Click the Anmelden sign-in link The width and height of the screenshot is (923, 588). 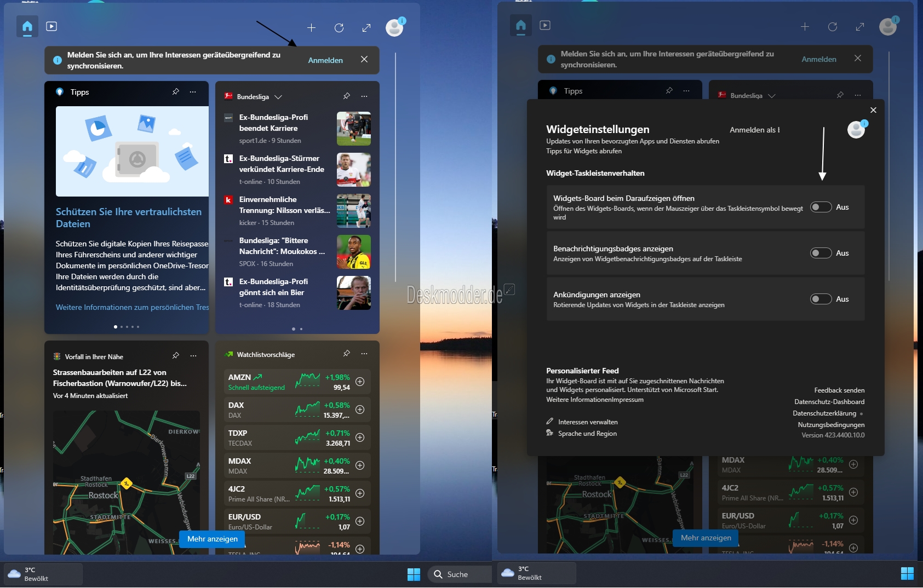tap(325, 60)
